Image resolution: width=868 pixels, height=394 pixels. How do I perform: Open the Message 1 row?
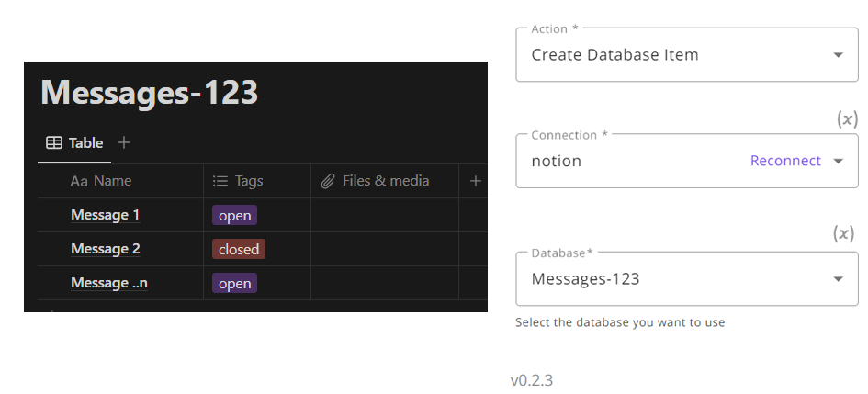coord(106,215)
